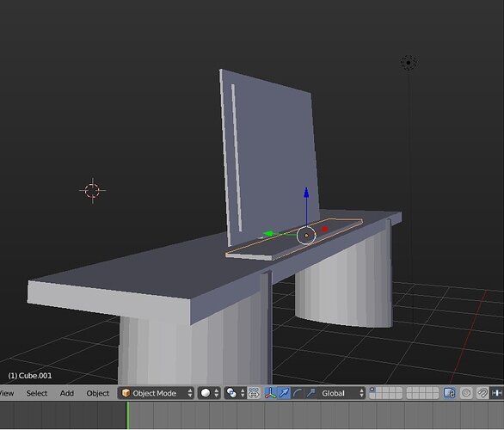
Task: Enable the rotate manipulator arc
Action: tap(298, 393)
